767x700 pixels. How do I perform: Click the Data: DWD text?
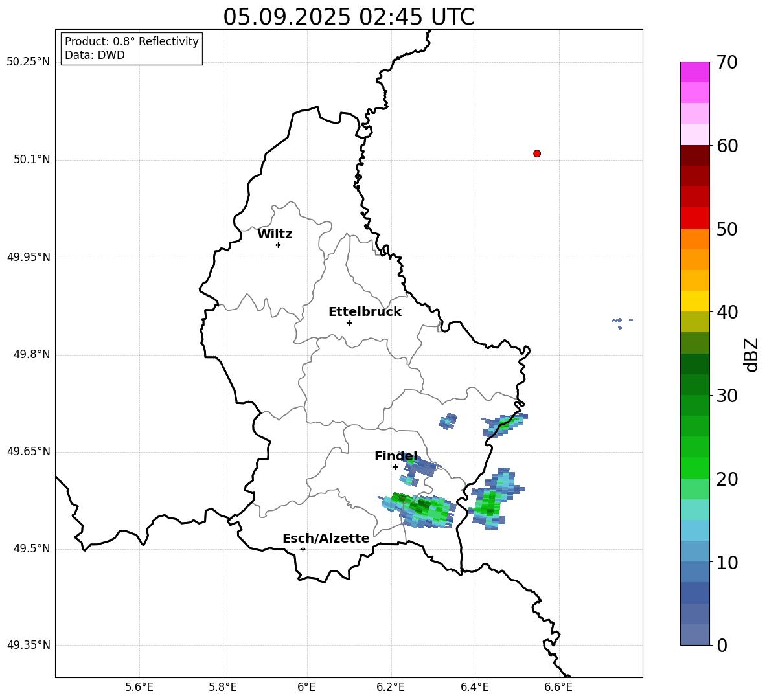(95, 55)
